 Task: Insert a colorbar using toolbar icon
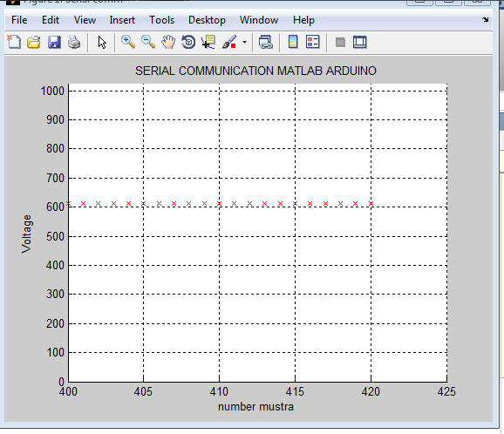(x=293, y=42)
